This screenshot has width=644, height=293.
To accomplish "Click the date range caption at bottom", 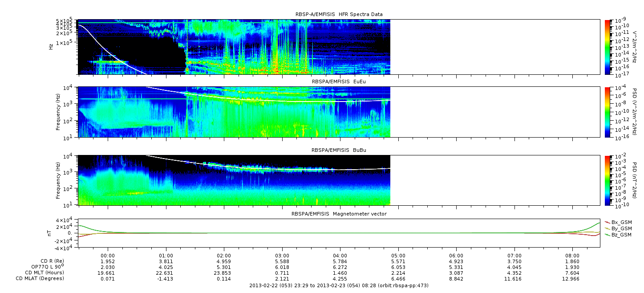I will [x=339, y=285].
